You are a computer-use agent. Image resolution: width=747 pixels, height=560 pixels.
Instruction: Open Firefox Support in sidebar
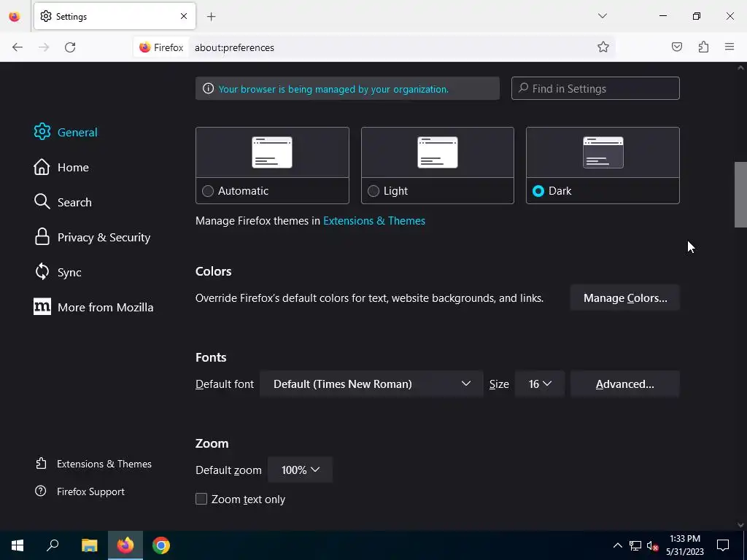coord(80,491)
